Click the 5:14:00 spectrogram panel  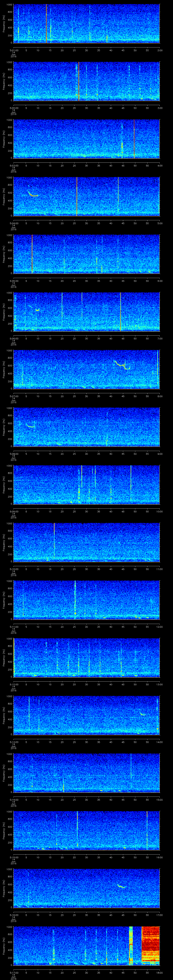point(86,773)
